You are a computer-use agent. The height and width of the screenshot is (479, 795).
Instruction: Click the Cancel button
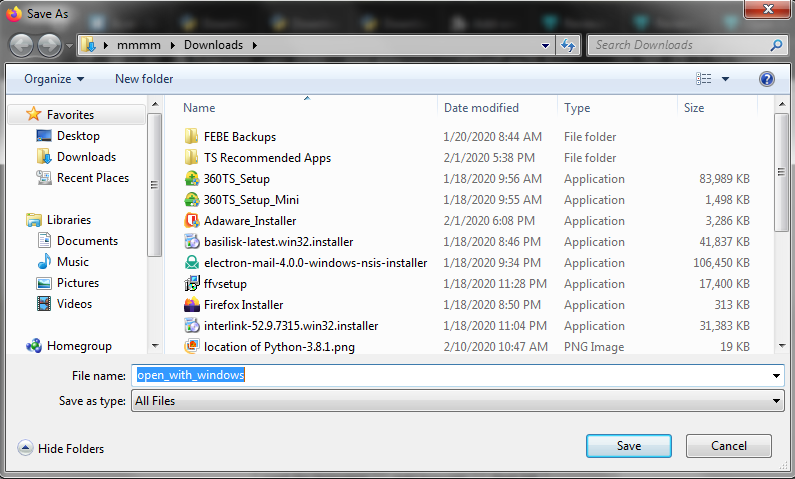click(x=729, y=446)
